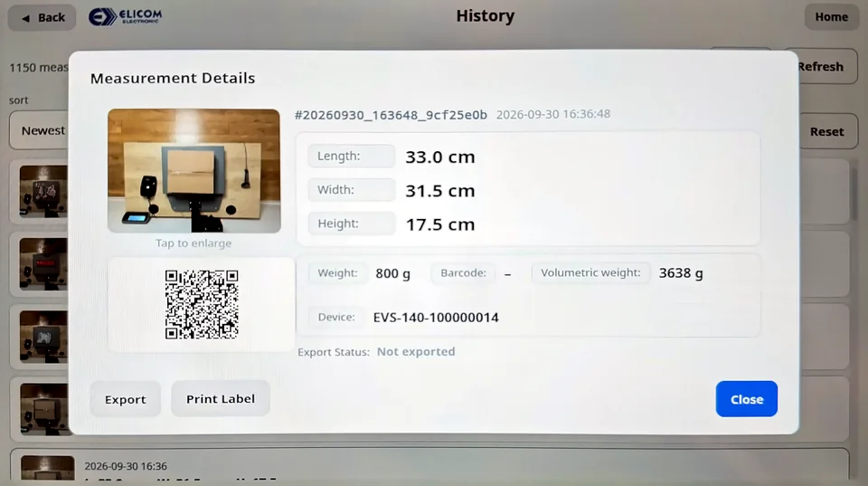Click the Volumetric weight value 3638 g

tap(681, 273)
